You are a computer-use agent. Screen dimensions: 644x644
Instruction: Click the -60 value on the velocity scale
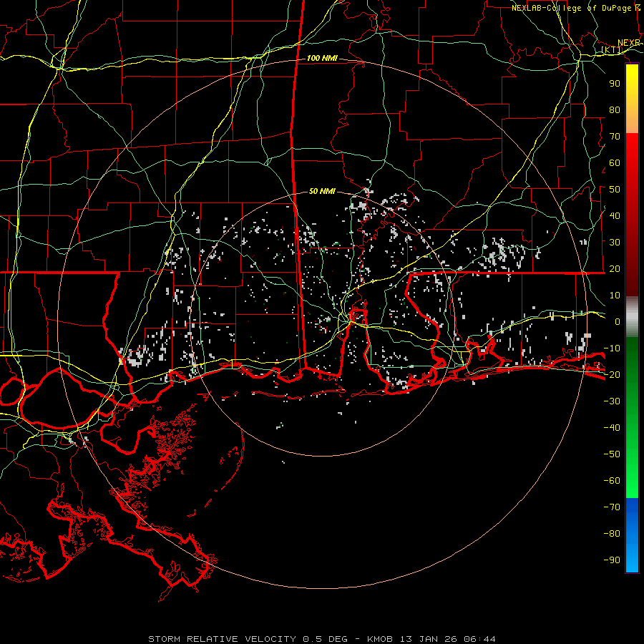(612, 481)
